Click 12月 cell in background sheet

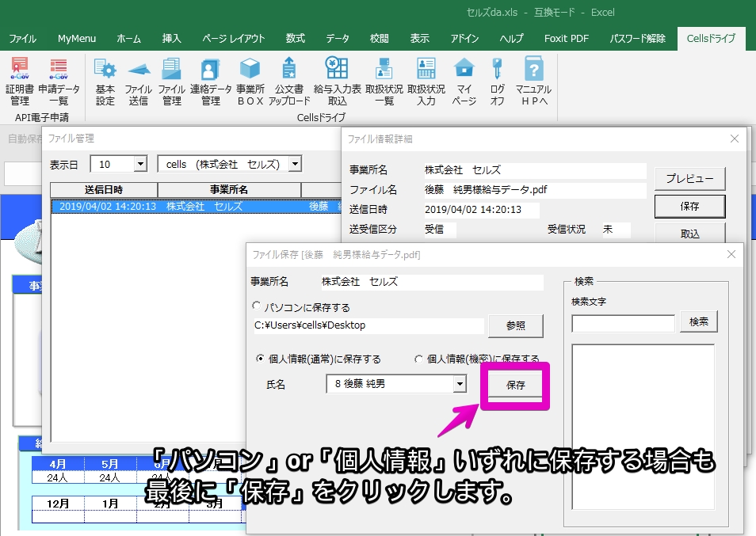pyautogui.click(x=58, y=504)
